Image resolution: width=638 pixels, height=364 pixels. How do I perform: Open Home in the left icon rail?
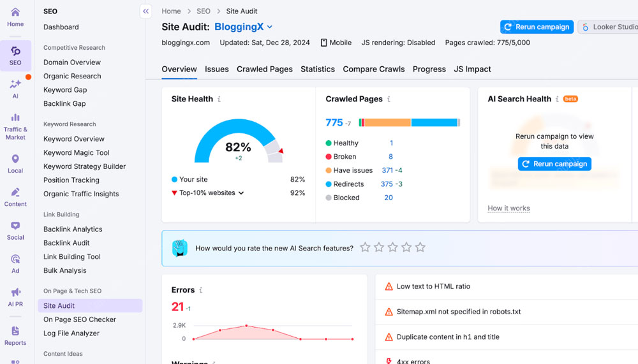coord(15,17)
